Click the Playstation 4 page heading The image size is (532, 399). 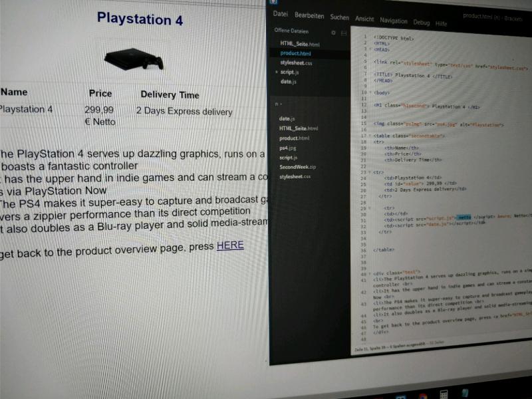tap(140, 19)
